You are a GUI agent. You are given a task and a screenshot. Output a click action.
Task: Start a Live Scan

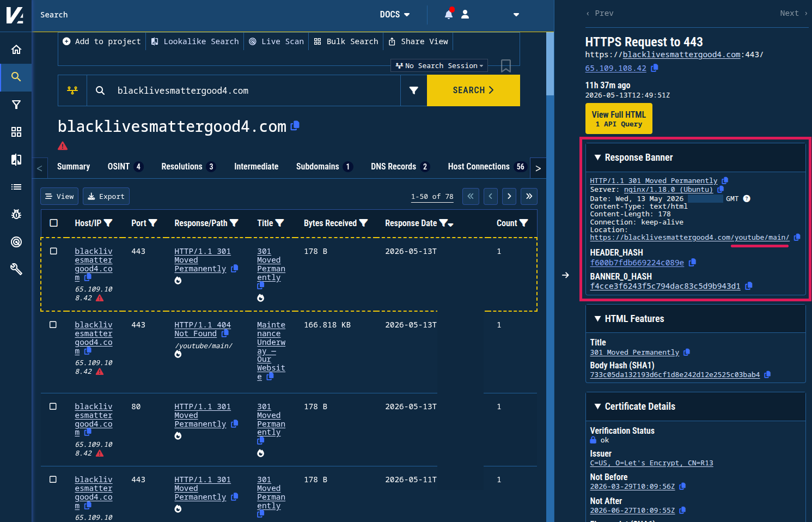point(276,41)
